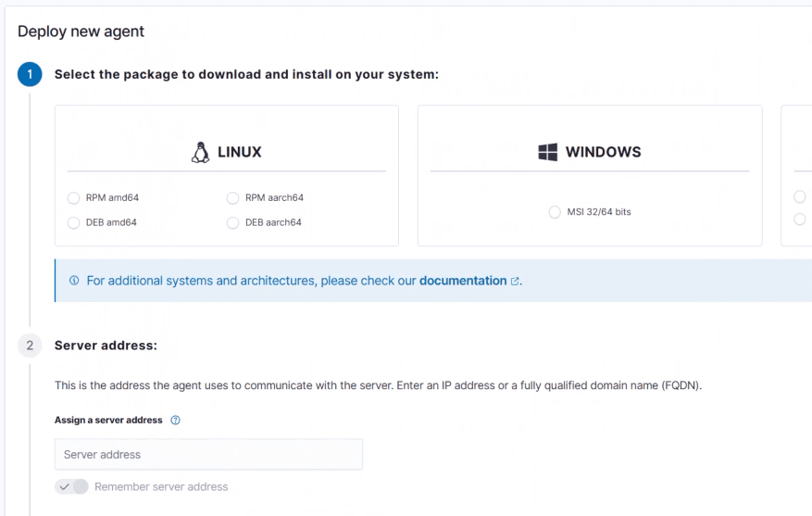This screenshot has width=812, height=516.
Task: Click the LINUX card heading
Action: coord(239,152)
